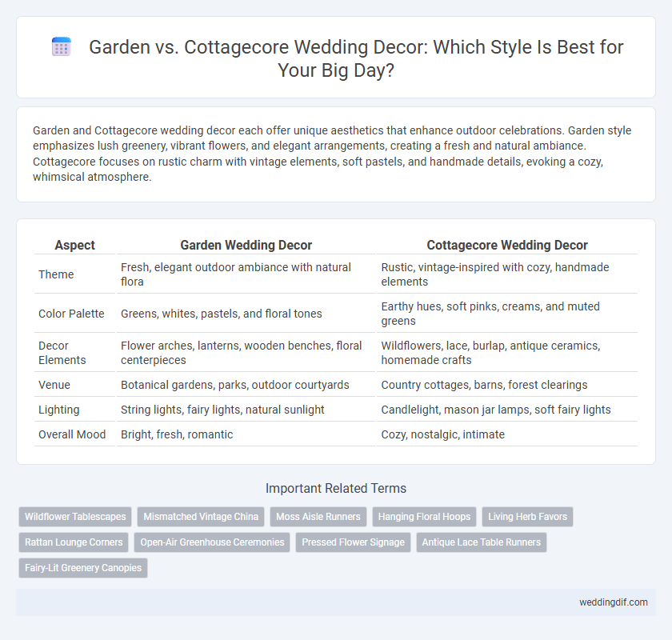Click the Cottagecore Wedding Decor column header

(x=507, y=245)
